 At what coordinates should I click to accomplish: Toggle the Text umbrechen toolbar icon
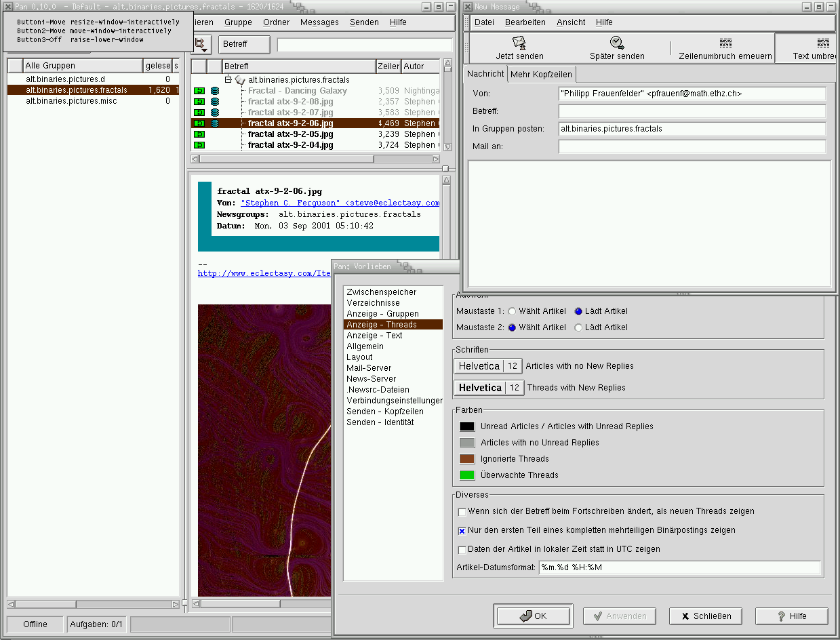(x=822, y=43)
